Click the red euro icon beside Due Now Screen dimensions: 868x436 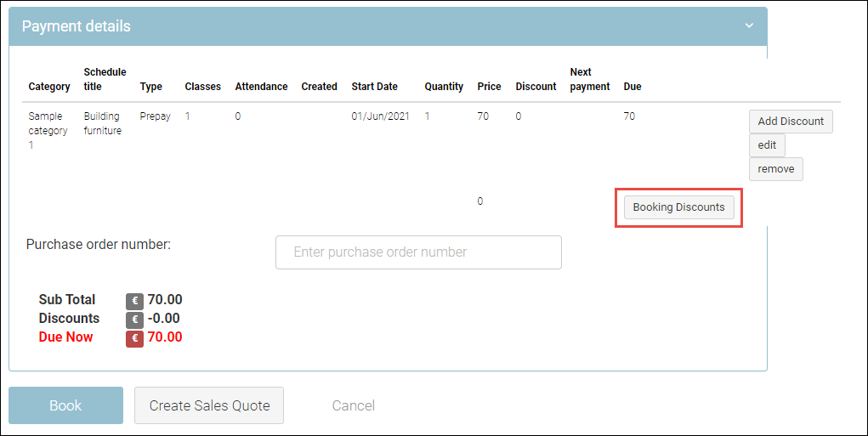pos(134,338)
